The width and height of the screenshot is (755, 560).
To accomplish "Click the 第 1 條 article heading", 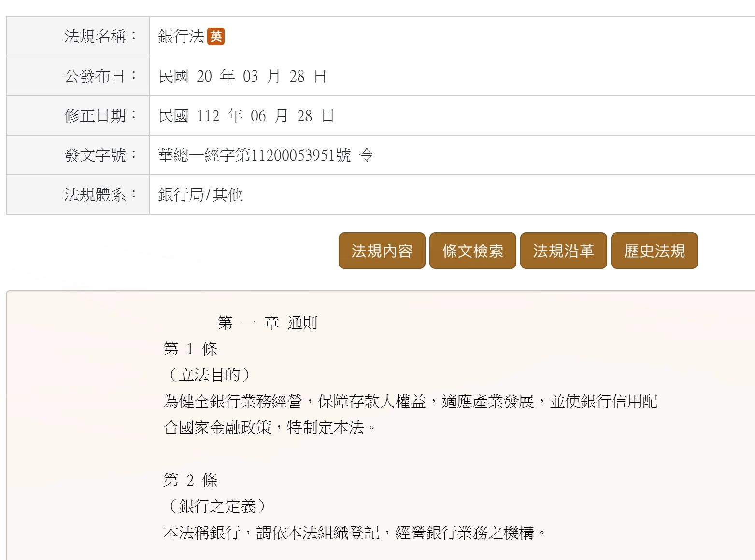I will click(190, 349).
